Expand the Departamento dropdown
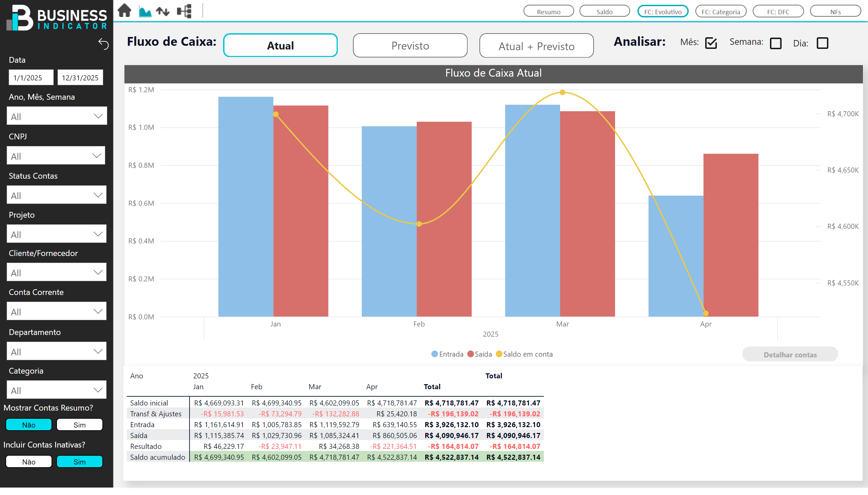The width and height of the screenshot is (868, 495). tap(56, 352)
